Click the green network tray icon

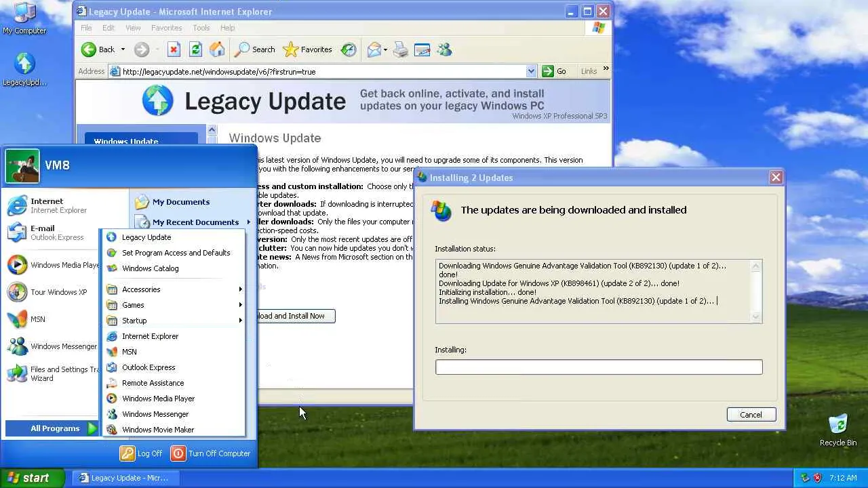(806, 478)
